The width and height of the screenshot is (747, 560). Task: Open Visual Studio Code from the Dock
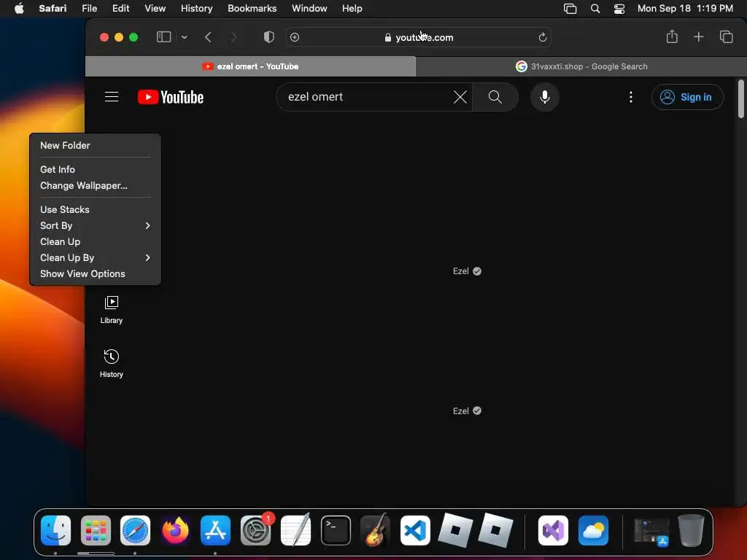[415, 531]
